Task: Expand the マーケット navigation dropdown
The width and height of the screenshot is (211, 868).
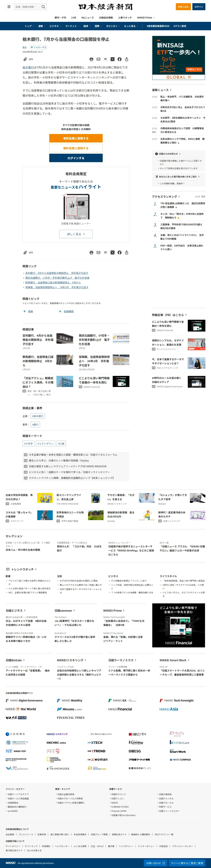Action: (x=72, y=26)
